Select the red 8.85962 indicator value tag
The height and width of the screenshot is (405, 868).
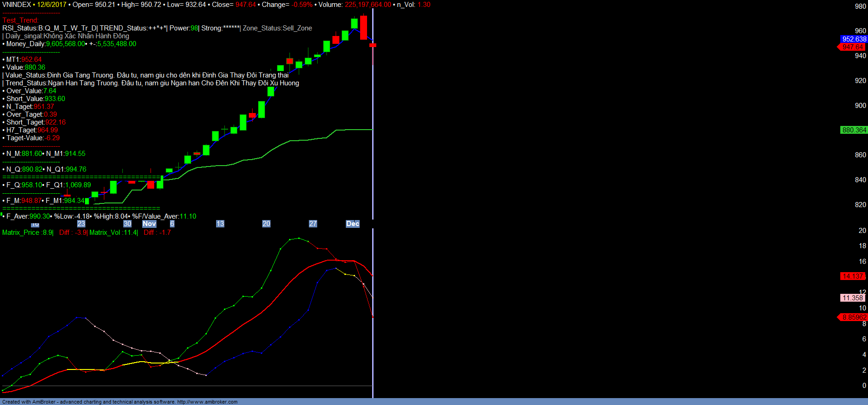(x=854, y=317)
